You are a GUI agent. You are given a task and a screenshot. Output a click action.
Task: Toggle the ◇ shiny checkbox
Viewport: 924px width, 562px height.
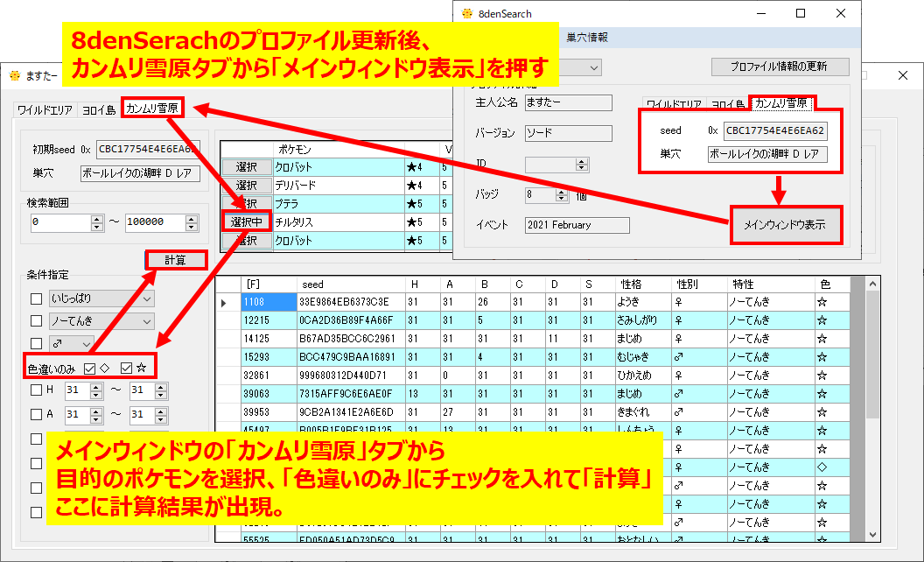[x=89, y=369]
